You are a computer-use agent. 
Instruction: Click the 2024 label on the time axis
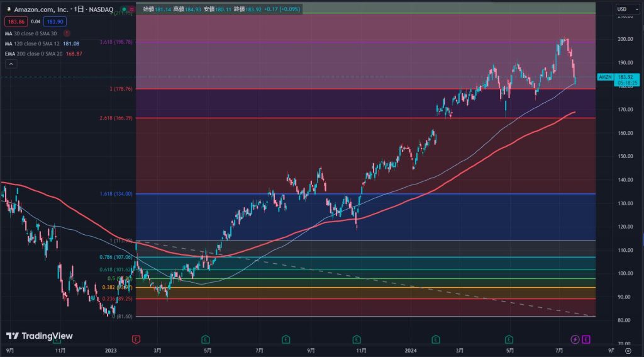click(410, 351)
